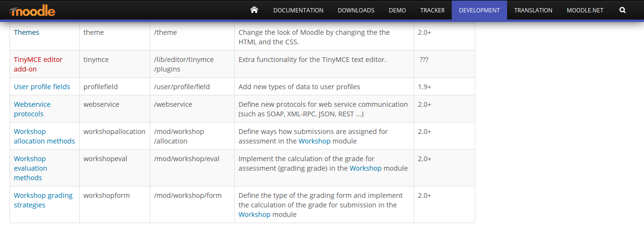The width and height of the screenshot is (644, 236).
Task: Click the '???' version cell
Action: point(444,64)
